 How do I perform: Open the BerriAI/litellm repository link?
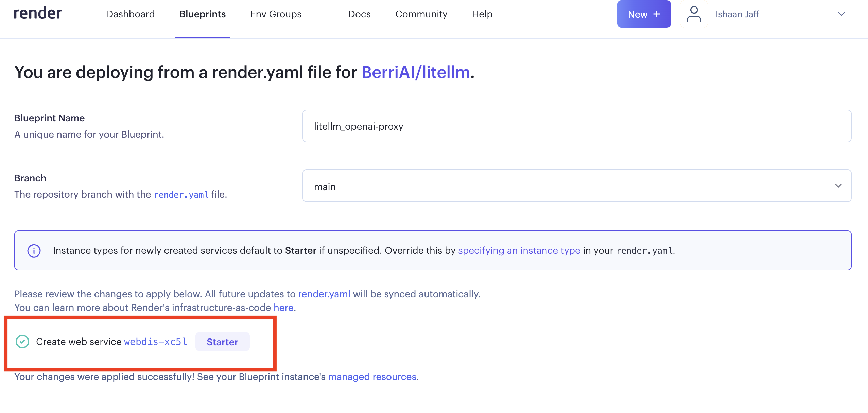click(415, 72)
